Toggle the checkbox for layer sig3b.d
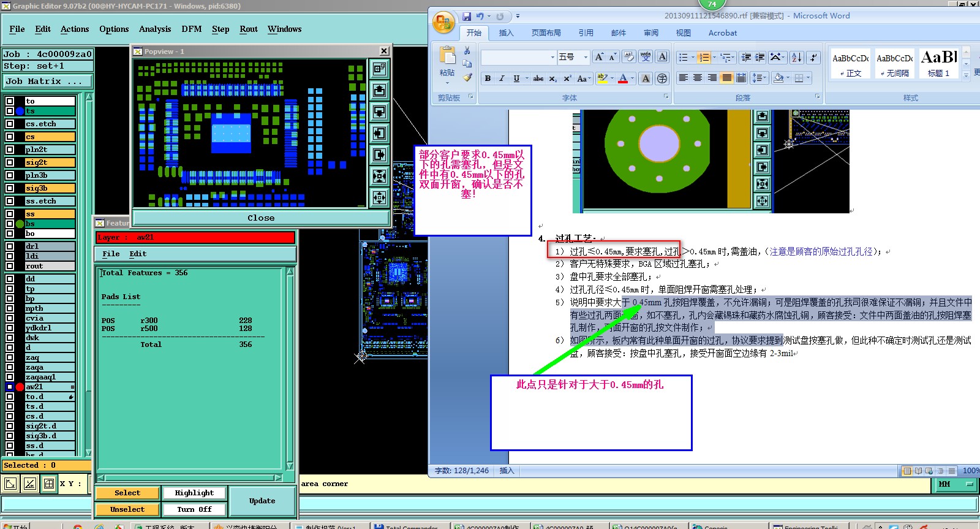 coord(10,436)
